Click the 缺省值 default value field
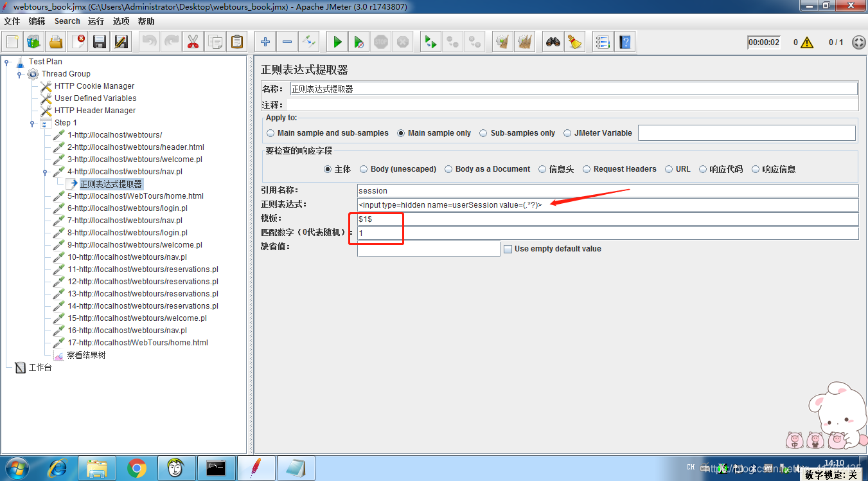868x481 pixels. click(x=429, y=249)
